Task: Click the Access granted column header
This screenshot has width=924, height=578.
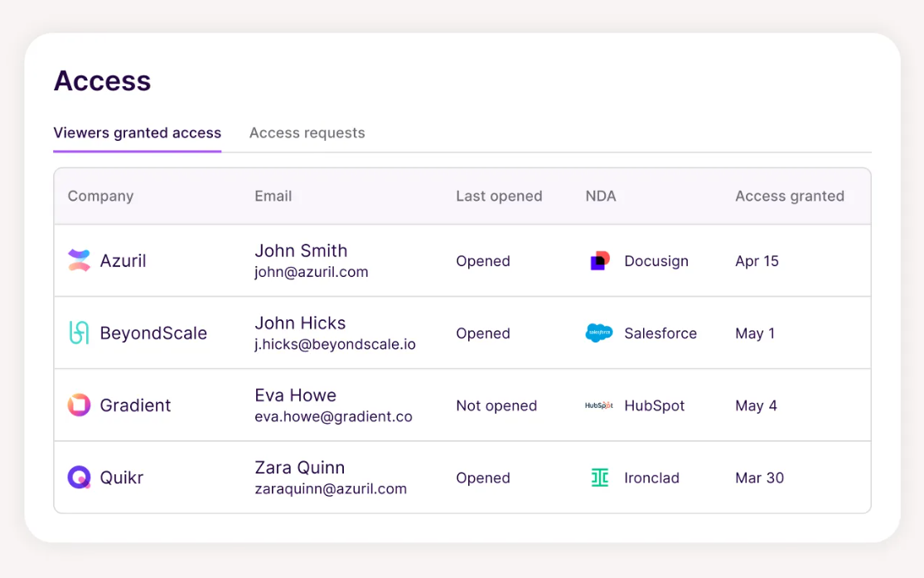Action: coord(789,196)
